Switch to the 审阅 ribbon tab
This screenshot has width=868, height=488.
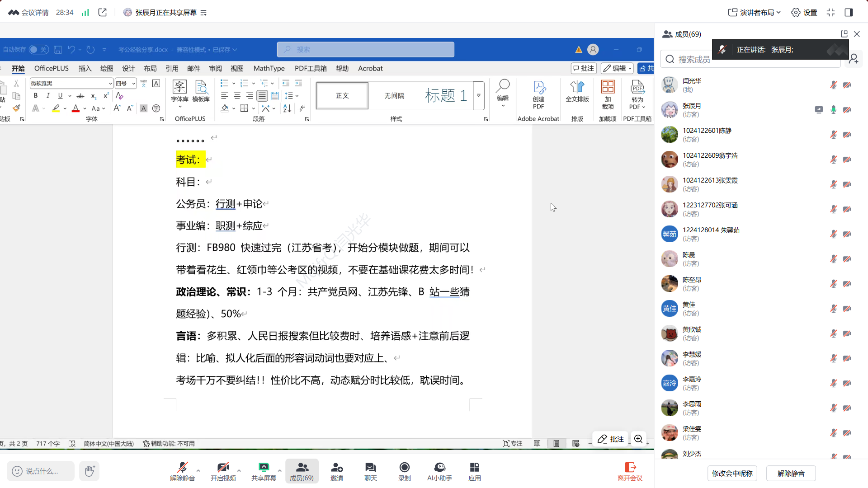coord(215,68)
